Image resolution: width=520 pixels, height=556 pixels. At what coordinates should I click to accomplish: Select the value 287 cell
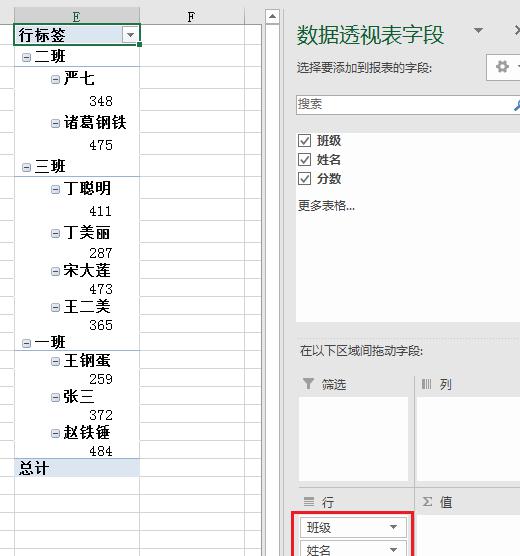coord(77,252)
